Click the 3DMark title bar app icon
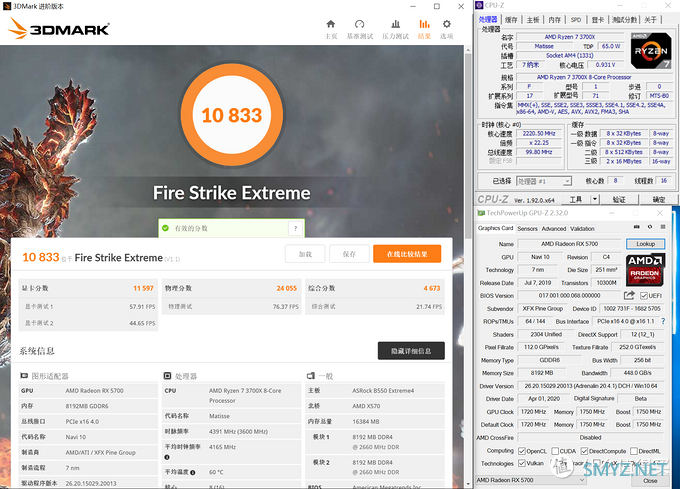This screenshot has height=489, width=680. pos(7,6)
